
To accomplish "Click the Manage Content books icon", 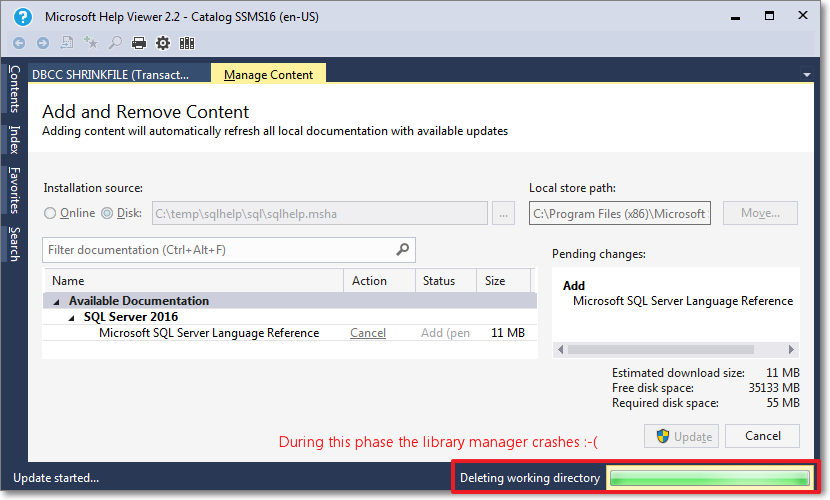I will point(187,43).
